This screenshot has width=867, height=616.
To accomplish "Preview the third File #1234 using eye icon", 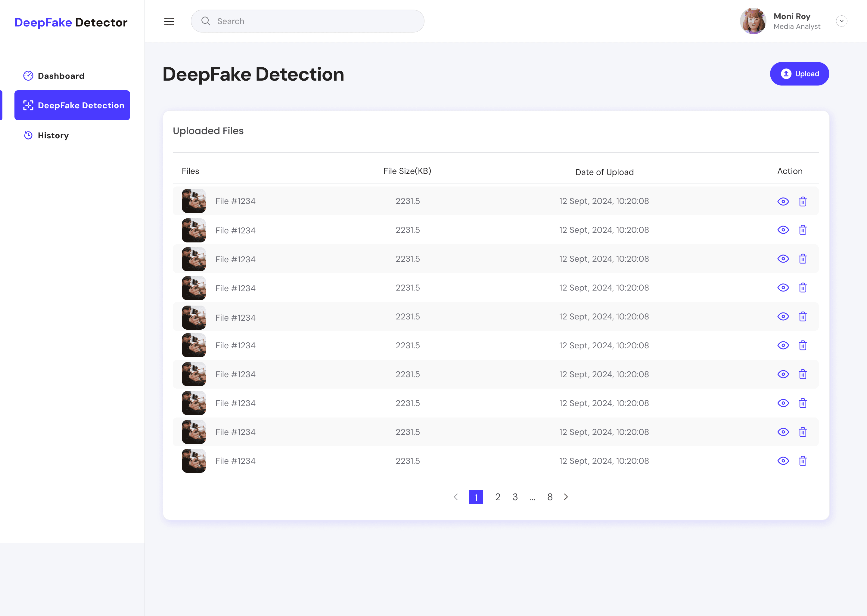I will 783,259.
